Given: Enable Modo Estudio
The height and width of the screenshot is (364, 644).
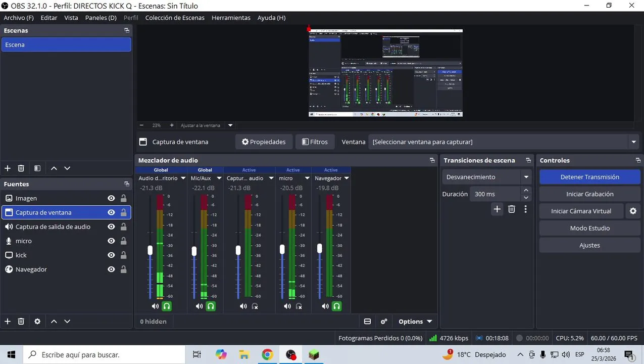Looking at the screenshot, I should coord(589,228).
